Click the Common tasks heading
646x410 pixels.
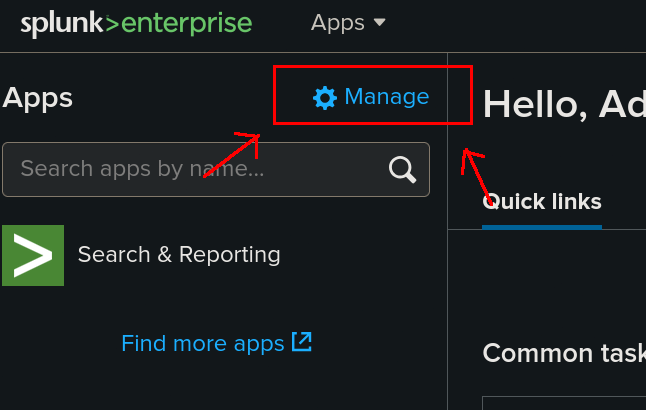tap(564, 354)
